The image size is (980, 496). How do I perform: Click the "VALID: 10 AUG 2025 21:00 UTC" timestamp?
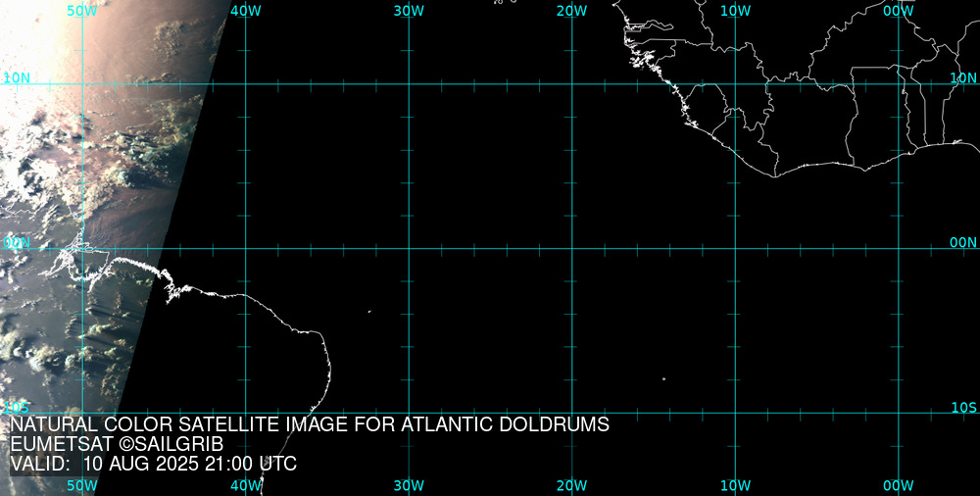(x=154, y=464)
